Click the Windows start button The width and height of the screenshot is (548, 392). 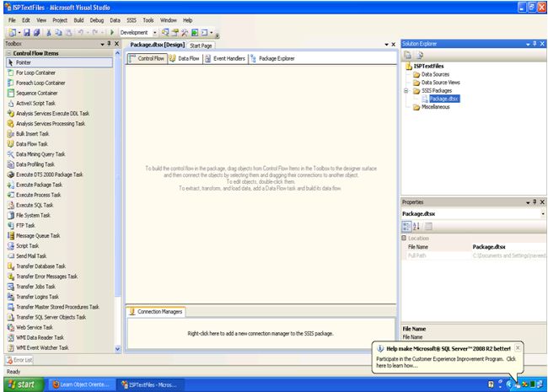pos(24,384)
